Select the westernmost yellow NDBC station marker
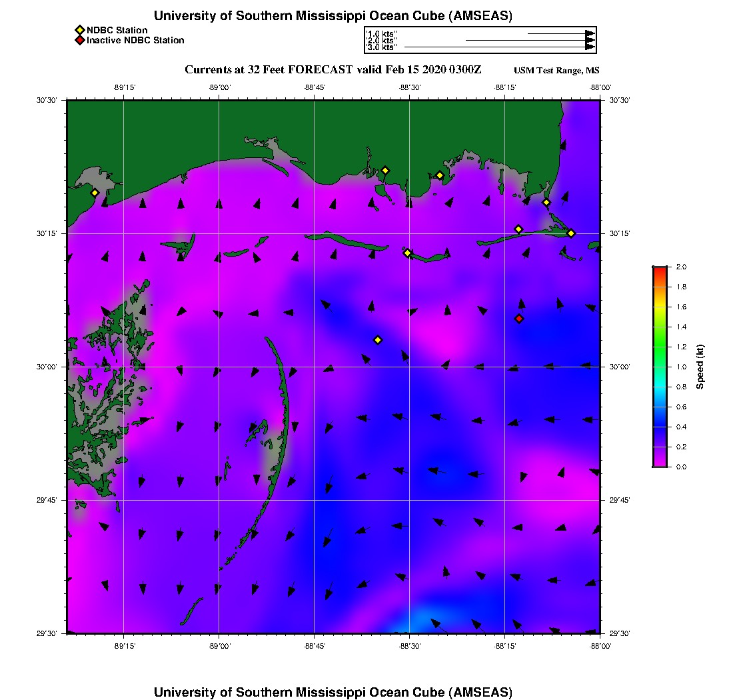The image size is (733, 700). (x=95, y=193)
